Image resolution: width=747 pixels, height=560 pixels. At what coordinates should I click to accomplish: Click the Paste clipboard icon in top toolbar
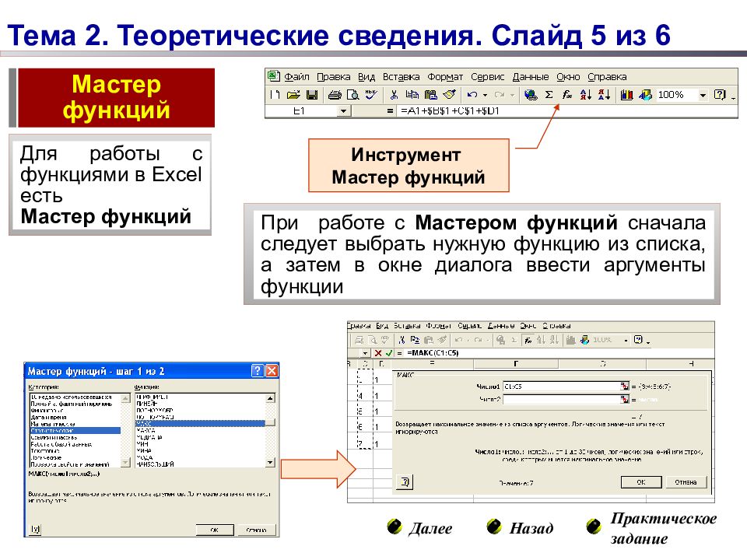point(430,95)
